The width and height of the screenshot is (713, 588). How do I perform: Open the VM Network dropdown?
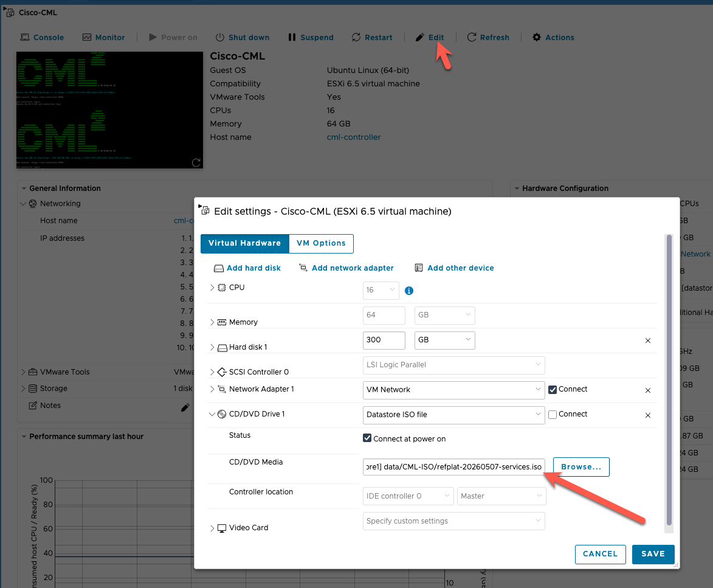[x=454, y=390]
